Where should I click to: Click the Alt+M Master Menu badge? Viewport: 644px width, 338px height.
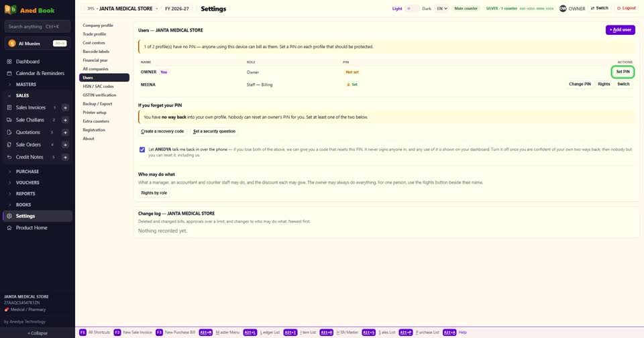click(x=206, y=332)
